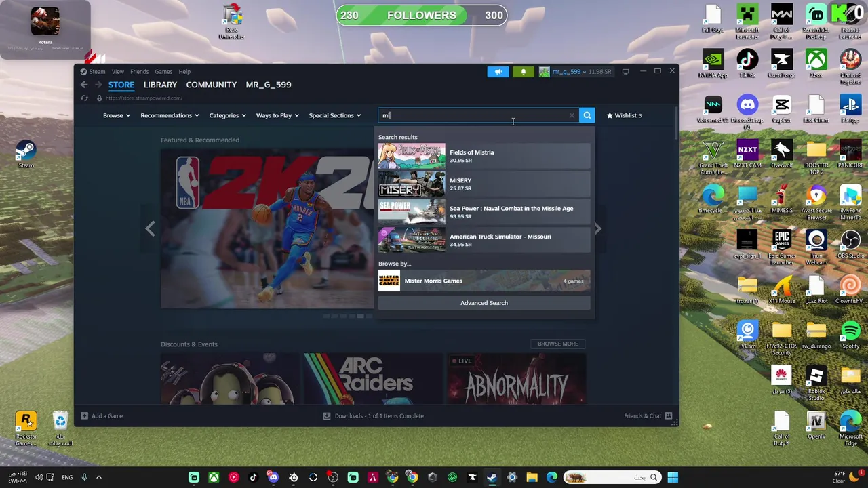
Task: Switch to the COMMUNITY tab
Action: (211, 85)
